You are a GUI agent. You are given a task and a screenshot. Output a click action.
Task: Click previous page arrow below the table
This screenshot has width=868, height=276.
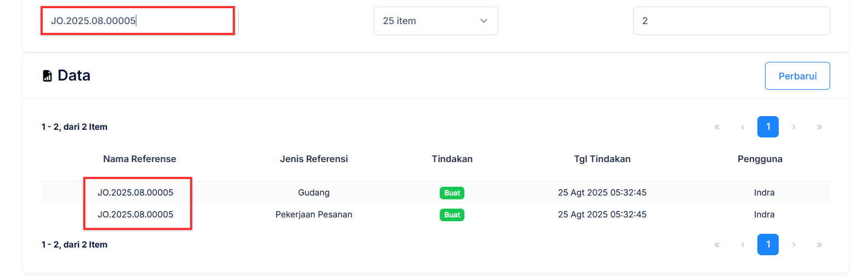tap(743, 245)
